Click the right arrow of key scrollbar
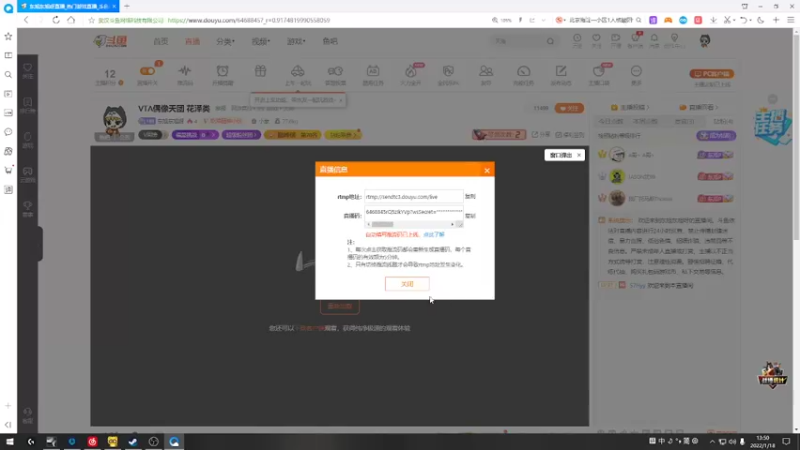This screenshot has width=800, height=450. coord(452,224)
